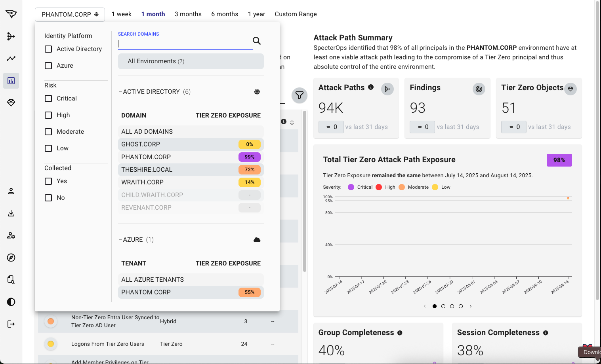Click the page vertical scrollbar
This screenshot has height=364, width=601.
pos(598,150)
